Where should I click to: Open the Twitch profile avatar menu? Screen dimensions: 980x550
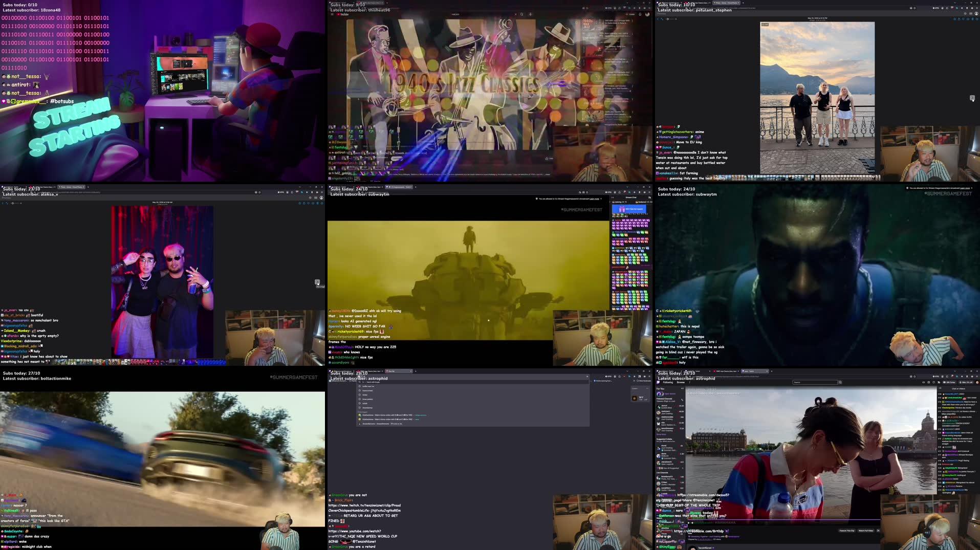tap(977, 382)
